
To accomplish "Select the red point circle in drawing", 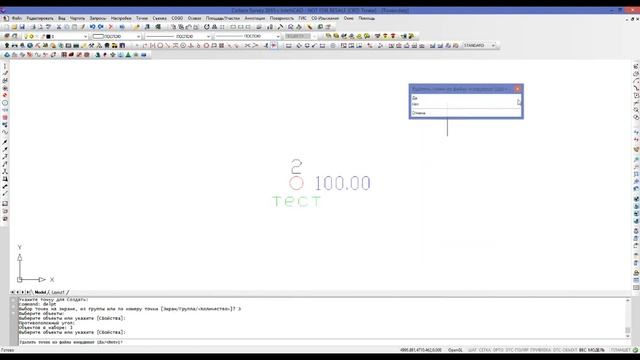I will pos(296,183).
